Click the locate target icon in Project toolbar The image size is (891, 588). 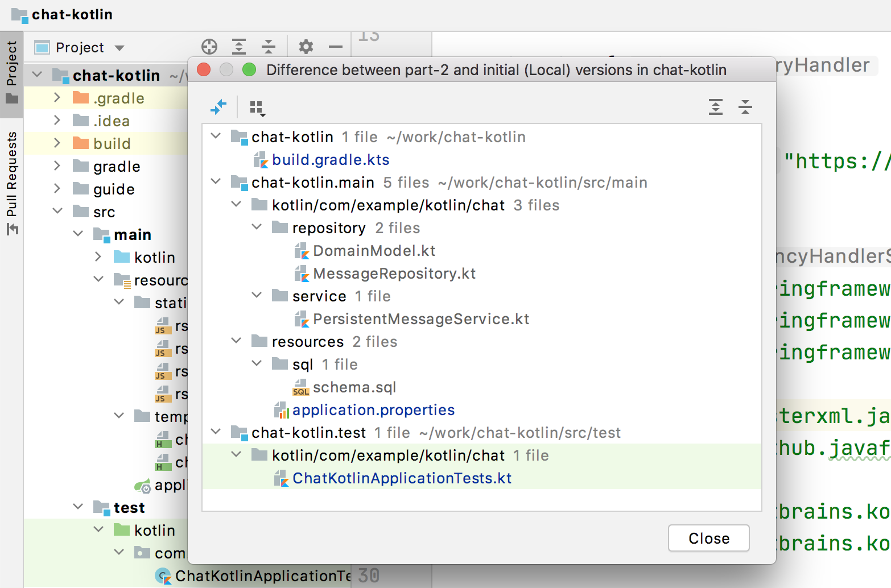tap(209, 47)
